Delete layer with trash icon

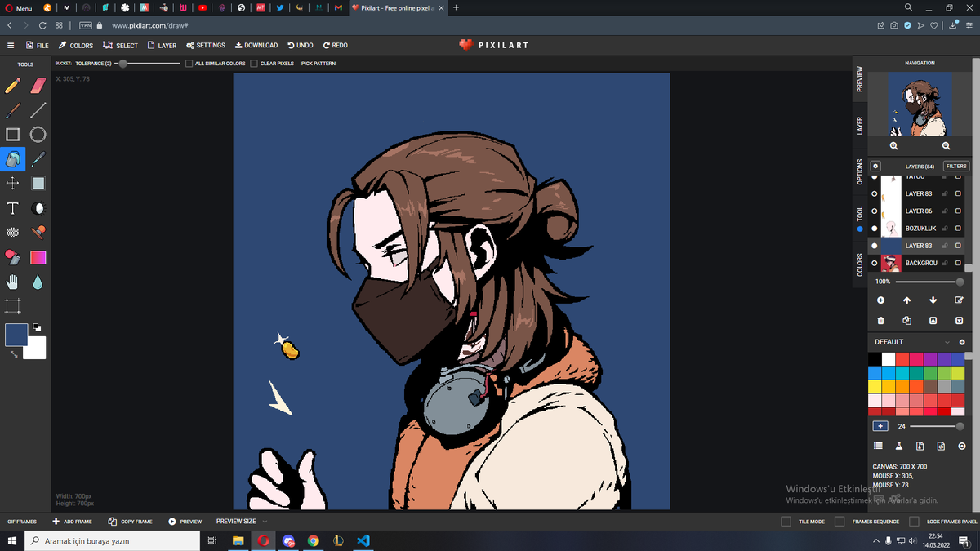click(x=880, y=321)
